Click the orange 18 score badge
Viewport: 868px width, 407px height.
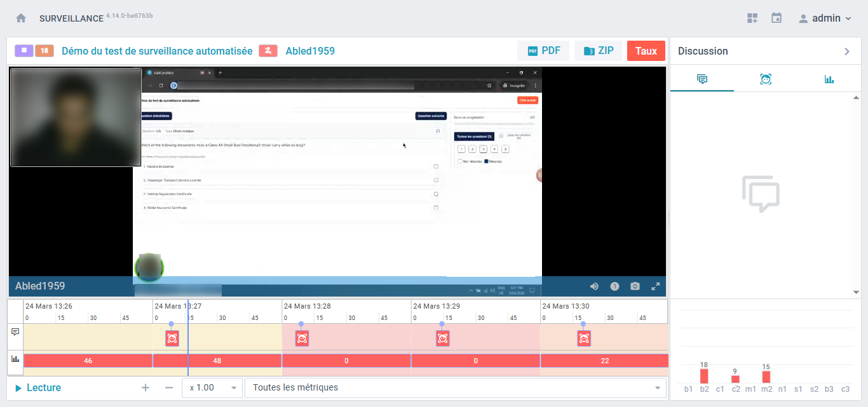44,51
